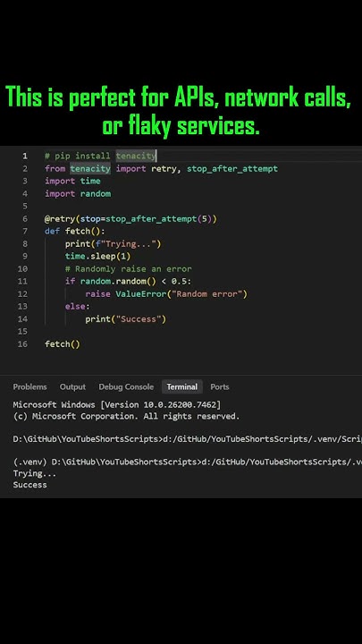
Task: Click line number 1 in the gutter
Action: [x=25, y=156]
